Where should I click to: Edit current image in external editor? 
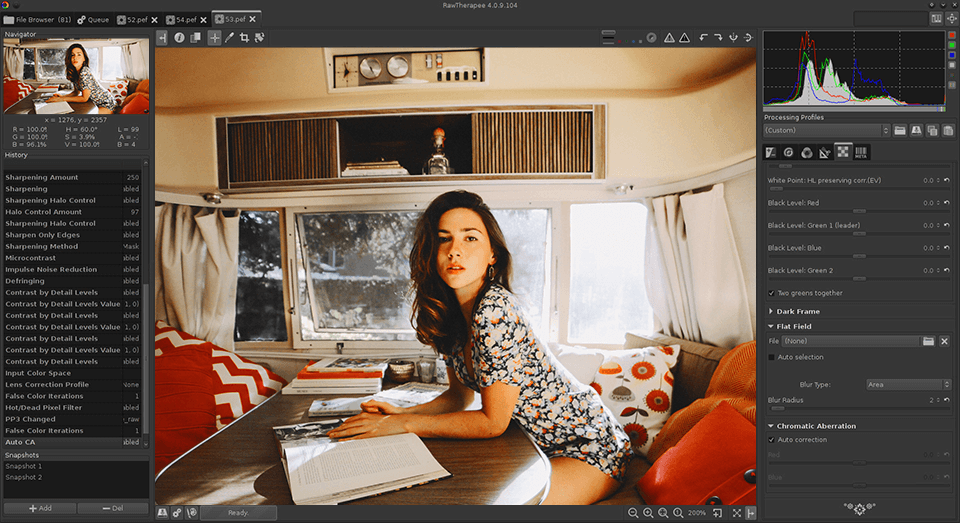(x=192, y=513)
